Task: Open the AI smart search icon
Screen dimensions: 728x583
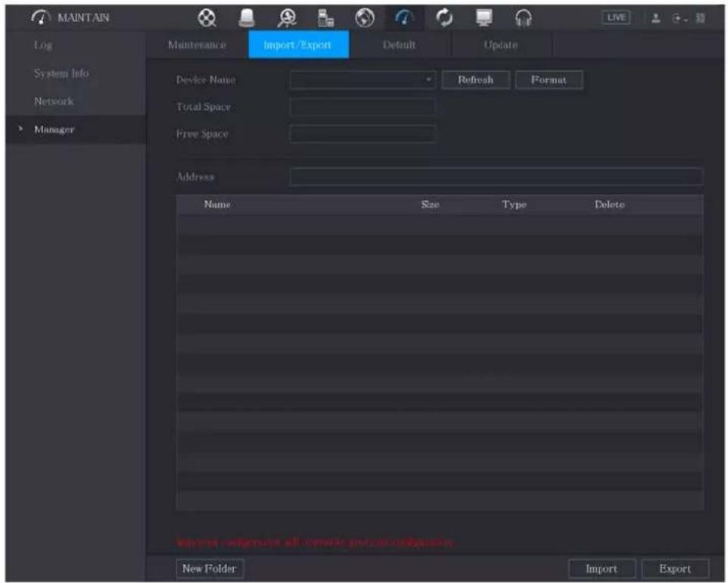Action: pos(287,18)
